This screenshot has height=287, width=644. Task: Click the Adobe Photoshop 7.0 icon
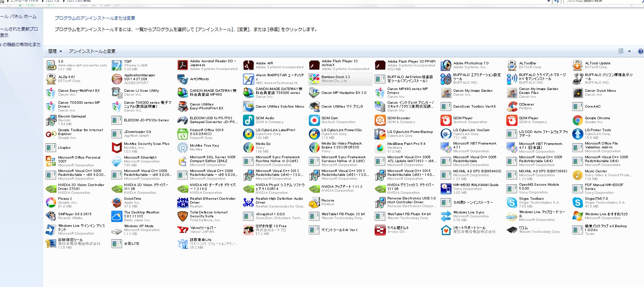[446, 65]
